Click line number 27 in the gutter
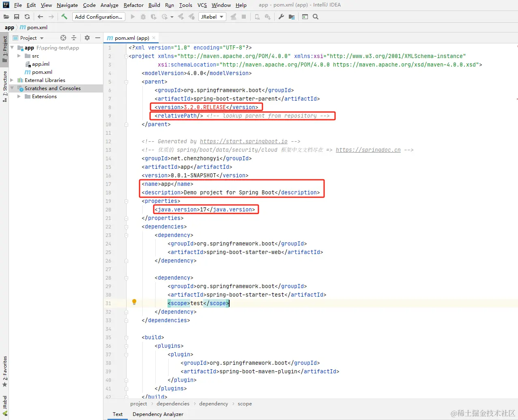Viewport: 518px width, 420px height. point(108,269)
